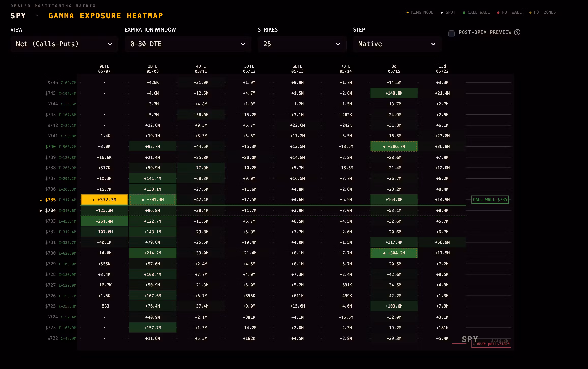Open the Strikes dropdown showing 25
This screenshot has width=588, height=369.
pyautogui.click(x=302, y=44)
